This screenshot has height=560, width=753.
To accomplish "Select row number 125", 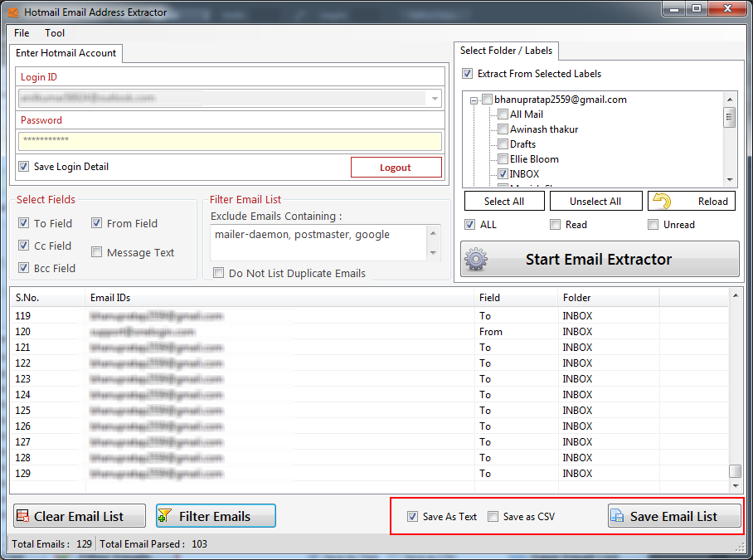I will tap(369, 410).
